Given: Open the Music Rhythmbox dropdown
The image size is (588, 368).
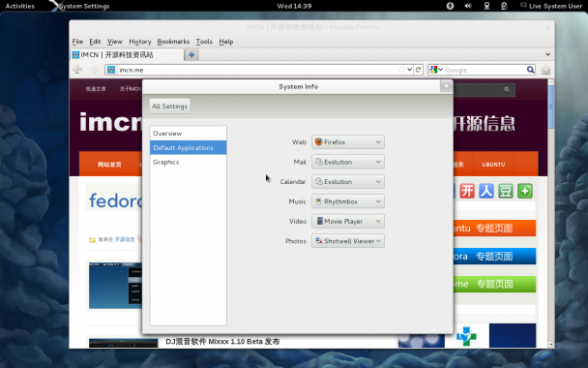Looking at the screenshot, I should click(347, 201).
